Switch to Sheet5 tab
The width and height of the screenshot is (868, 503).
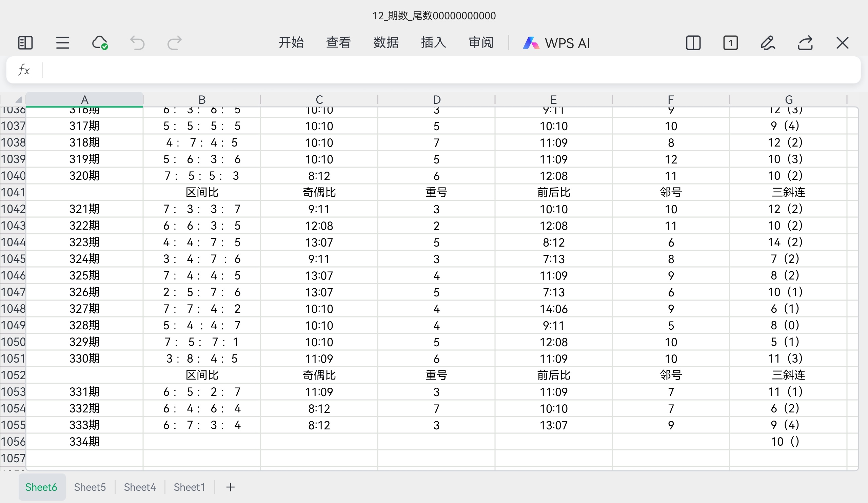pos(90,487)
